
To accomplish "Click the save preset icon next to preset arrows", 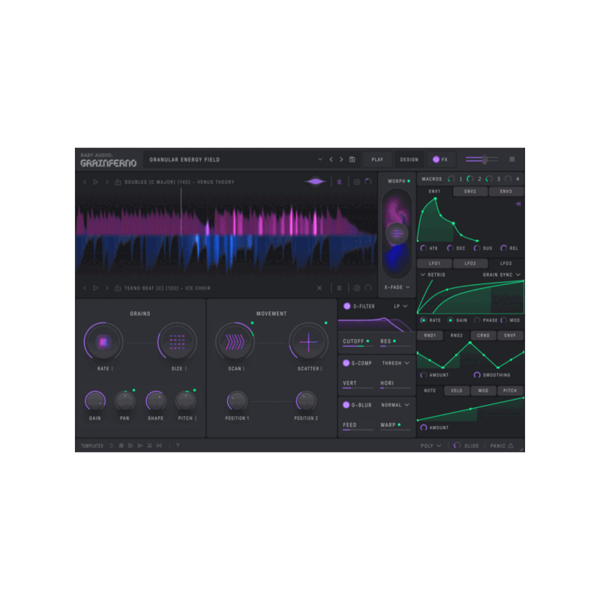I will [x=352, y=160].
